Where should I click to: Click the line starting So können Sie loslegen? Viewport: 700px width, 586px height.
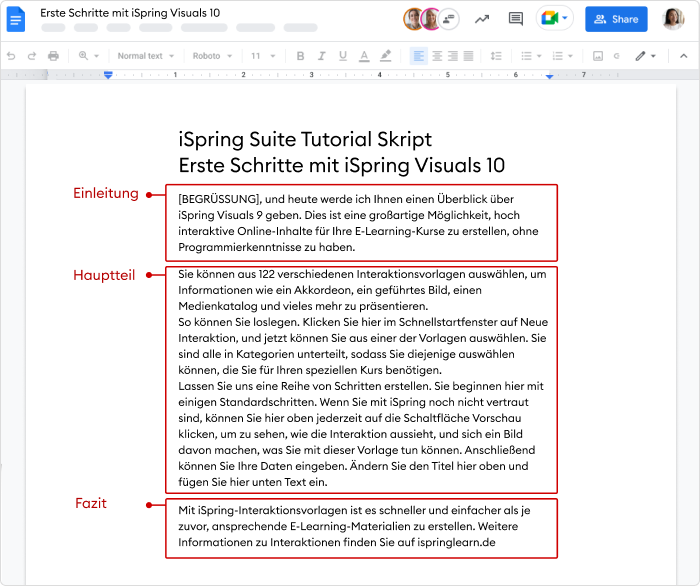pyautogui.click(x=363, y=322)
